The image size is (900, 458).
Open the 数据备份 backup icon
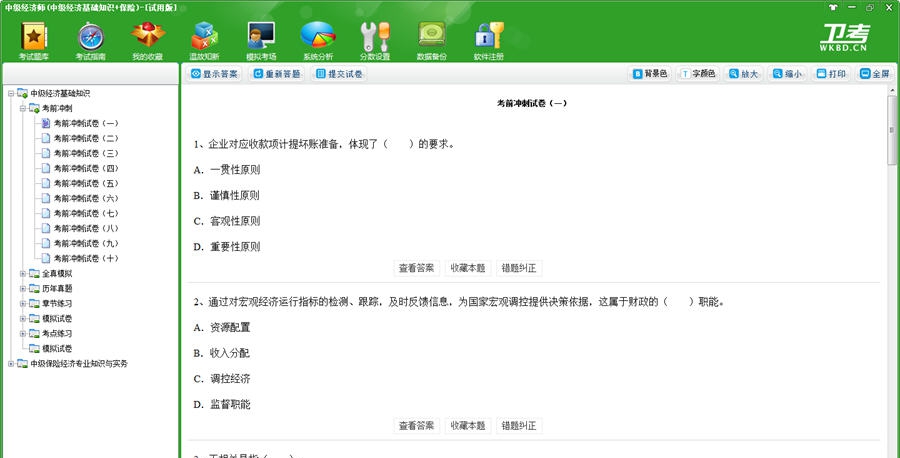tap(432, 40)
